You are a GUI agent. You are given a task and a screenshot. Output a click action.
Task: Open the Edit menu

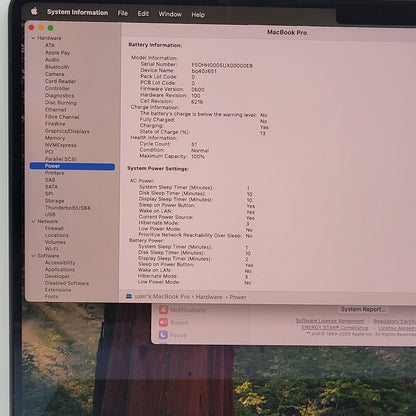[x=143, y=14]
